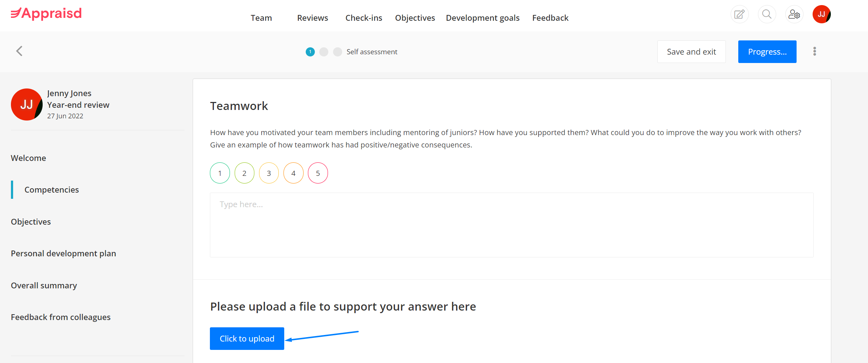Image resolution: width=868 pixels, height=363 pixels.
Task: Open Feedback from colleagues section
Action: [x=60, y=317]
